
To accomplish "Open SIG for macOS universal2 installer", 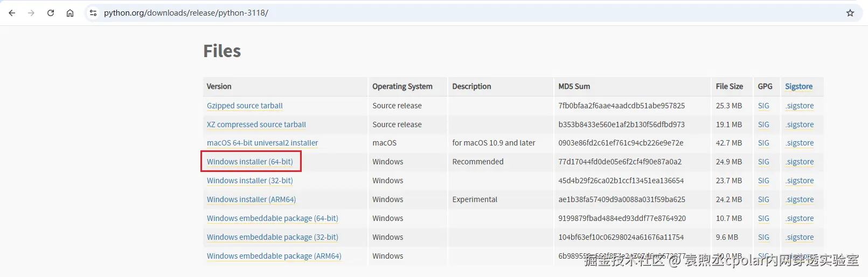I will pos(763,143).
